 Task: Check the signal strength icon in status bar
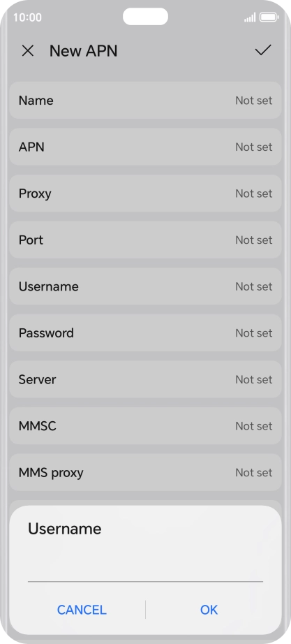[x=250, y=17]
